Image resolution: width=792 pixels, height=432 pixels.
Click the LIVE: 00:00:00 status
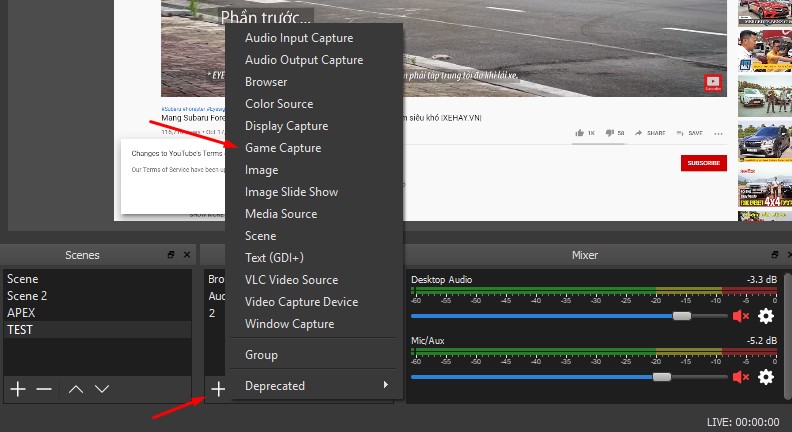coord(742,422)
